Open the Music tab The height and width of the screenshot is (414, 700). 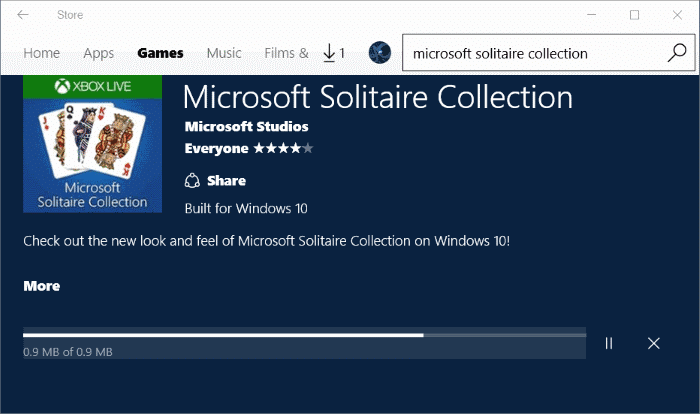click(224, 53)
